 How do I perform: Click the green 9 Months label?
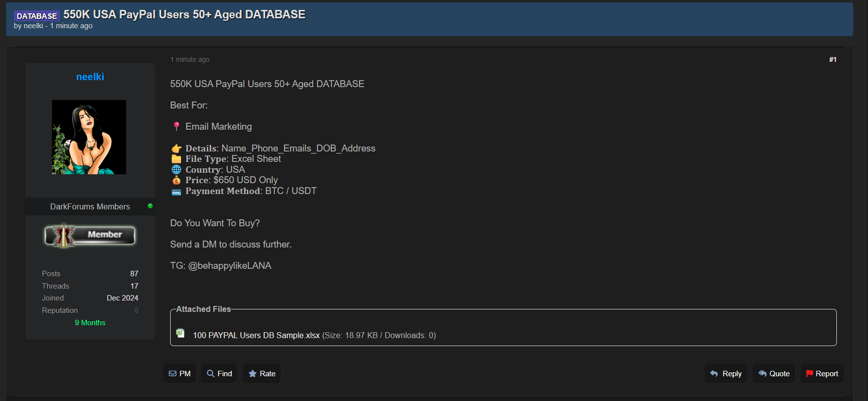(90, 323)
